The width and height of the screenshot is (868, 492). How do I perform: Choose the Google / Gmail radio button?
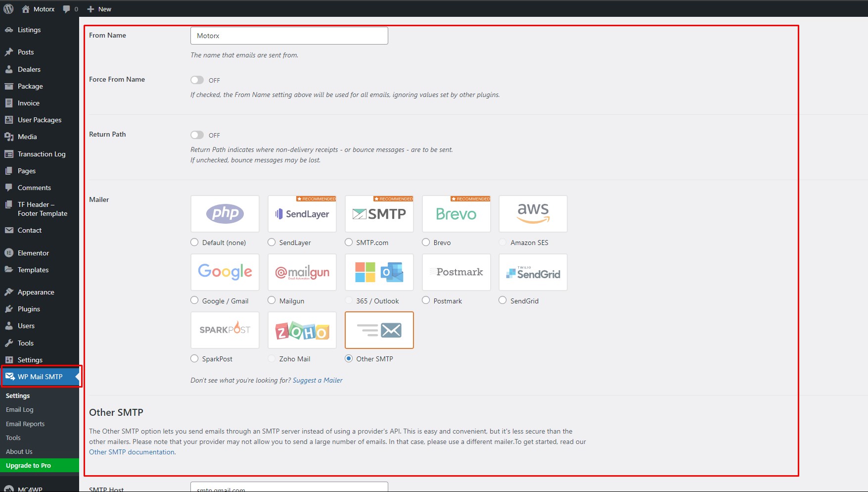point(194,300)
